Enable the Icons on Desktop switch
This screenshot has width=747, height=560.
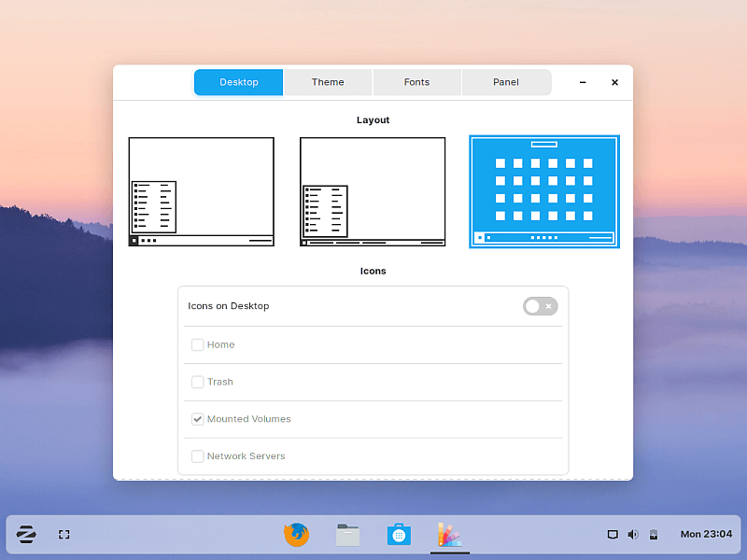point(540,305)
